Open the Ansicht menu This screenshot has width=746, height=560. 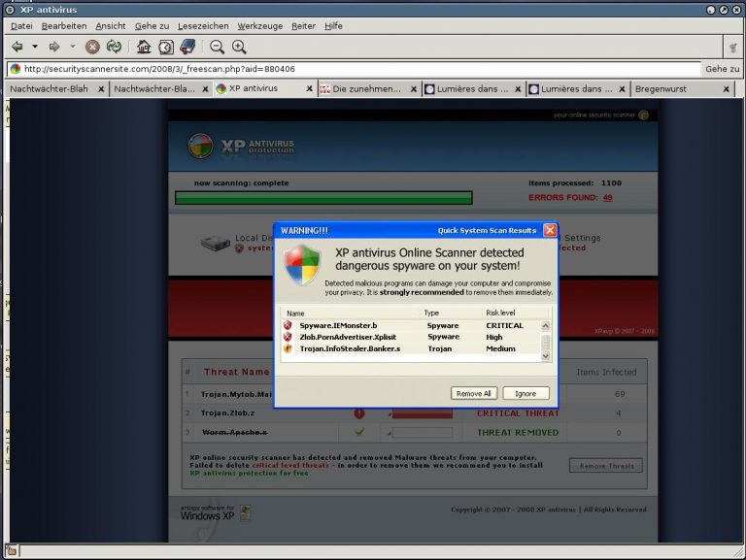pyautogui.click(x=111, y=26)
